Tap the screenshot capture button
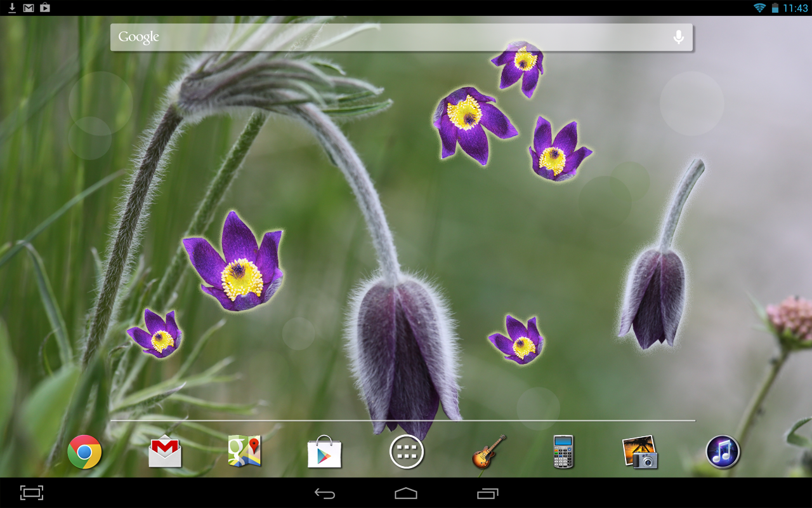 coord(32,493)
